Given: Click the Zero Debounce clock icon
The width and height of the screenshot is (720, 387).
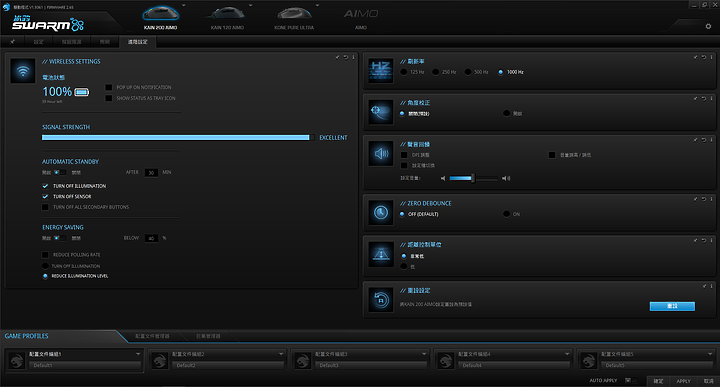Looking at the screenshot, I should tap(381, 213).
